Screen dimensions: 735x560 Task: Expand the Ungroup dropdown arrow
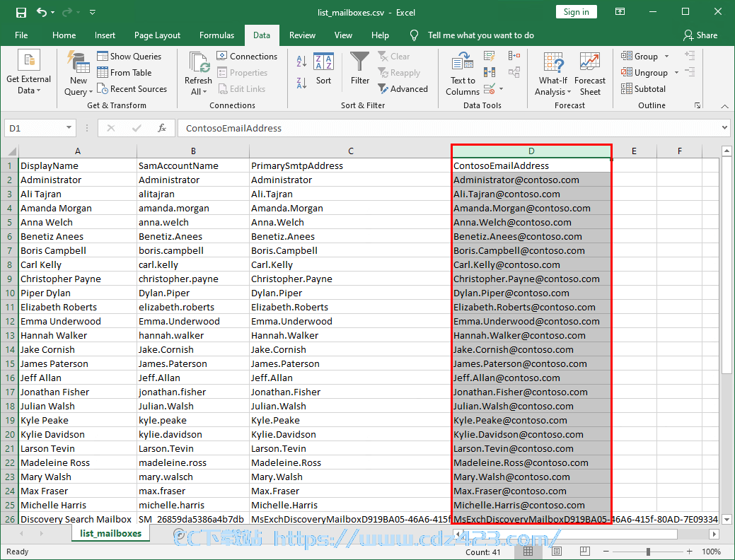pyautogui.click(x=676, y=73)
